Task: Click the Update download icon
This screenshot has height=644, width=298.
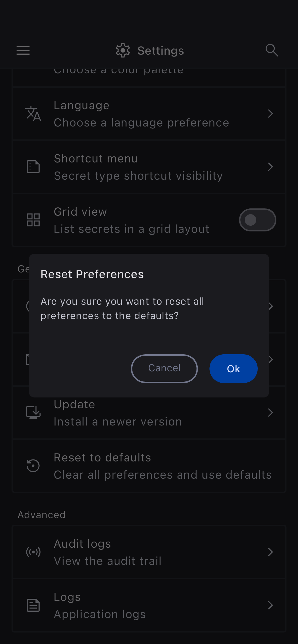Action: 33,413
